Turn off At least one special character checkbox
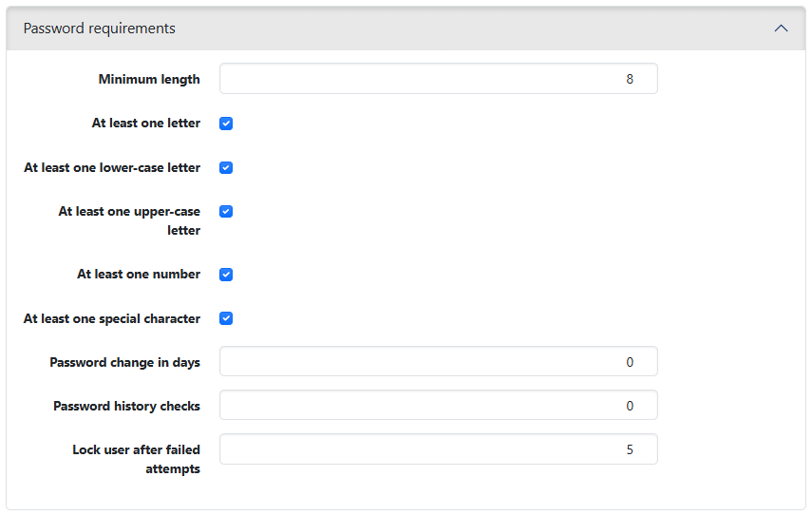Viewport: 812px width, 515px height. [226, 318]
